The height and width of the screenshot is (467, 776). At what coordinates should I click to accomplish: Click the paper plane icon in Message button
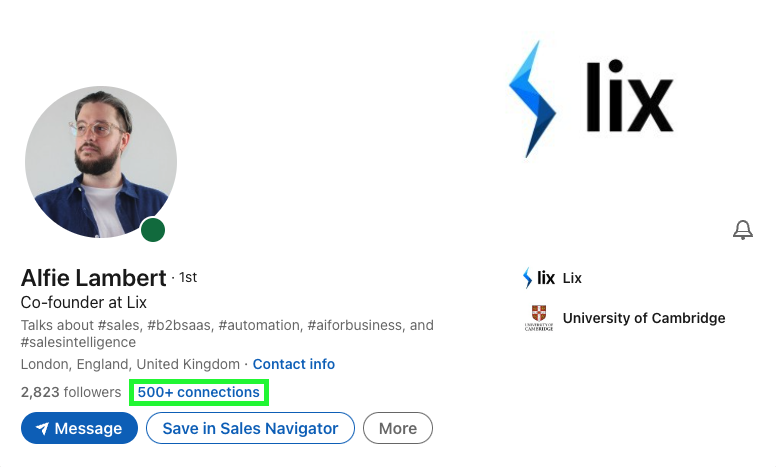(42, 429)
